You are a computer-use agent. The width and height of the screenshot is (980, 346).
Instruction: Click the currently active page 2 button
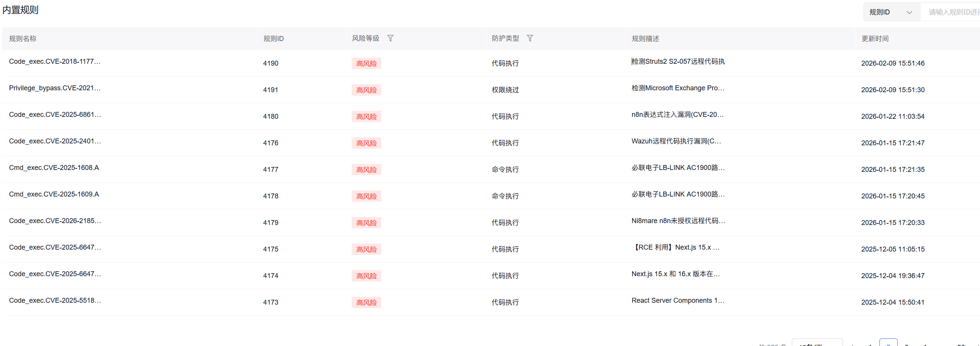889,344
